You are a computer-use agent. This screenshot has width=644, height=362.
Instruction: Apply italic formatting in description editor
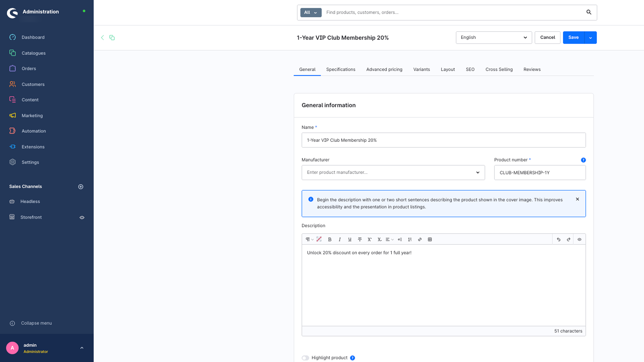tap(340, 239)
